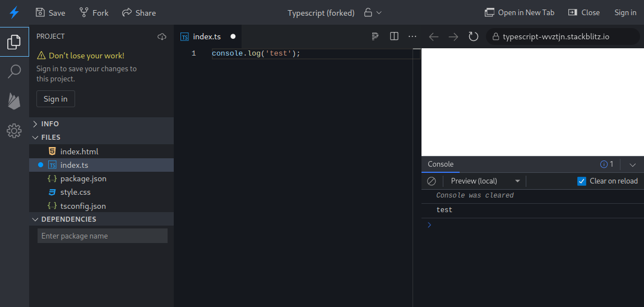This screenshot has height=307, width=644.
Task: Click the console info count icon
Action: [x=604, y=164]
